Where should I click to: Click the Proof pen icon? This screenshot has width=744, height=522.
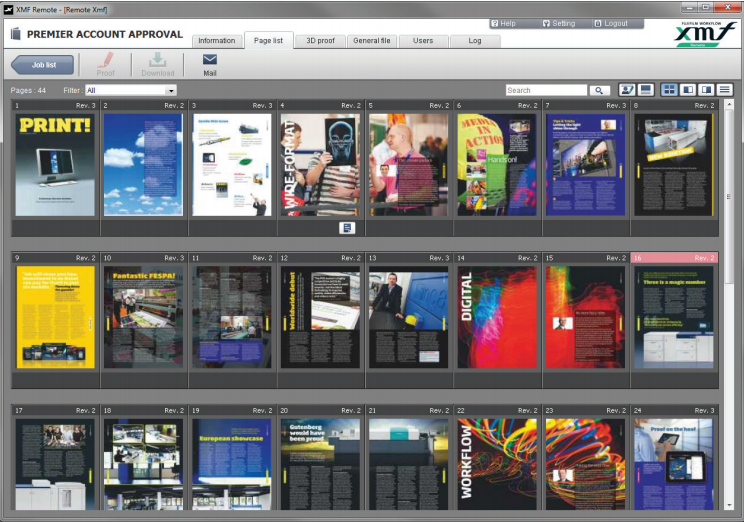(105, 61)
